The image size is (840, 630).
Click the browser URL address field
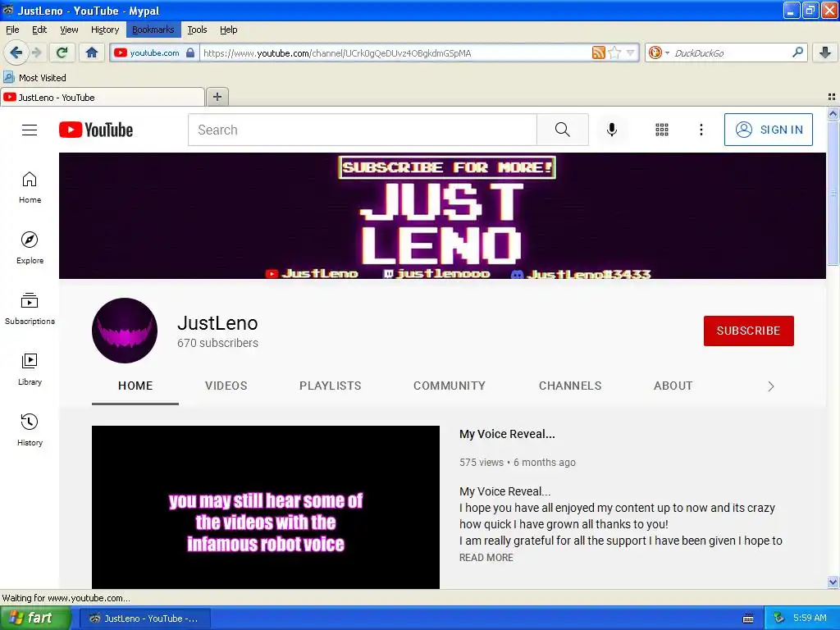(395, 52)
